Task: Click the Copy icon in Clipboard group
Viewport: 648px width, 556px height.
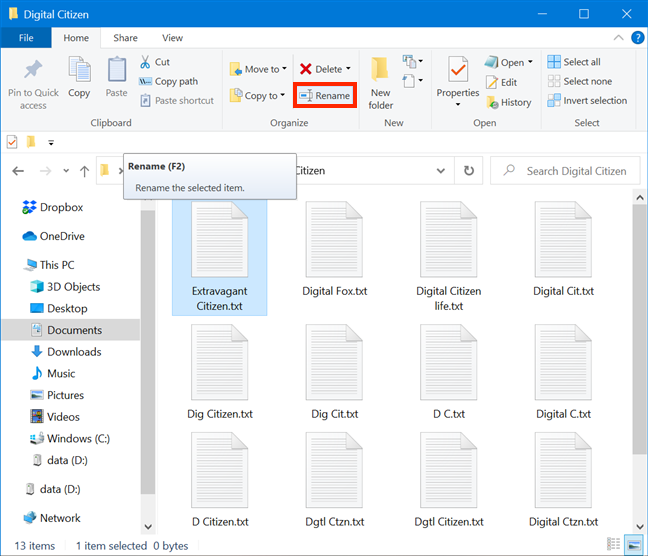Action: point(79,69)
